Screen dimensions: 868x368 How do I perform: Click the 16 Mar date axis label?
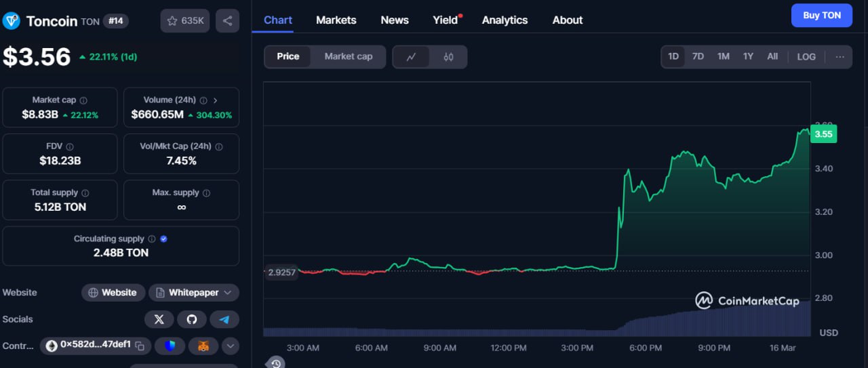point(783,348)
